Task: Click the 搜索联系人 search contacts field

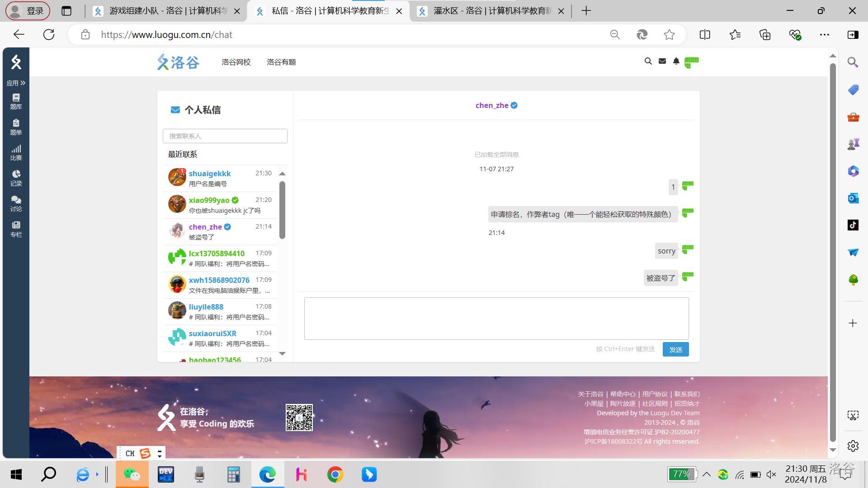Action: pyautogui.click(x=225, y=136)
